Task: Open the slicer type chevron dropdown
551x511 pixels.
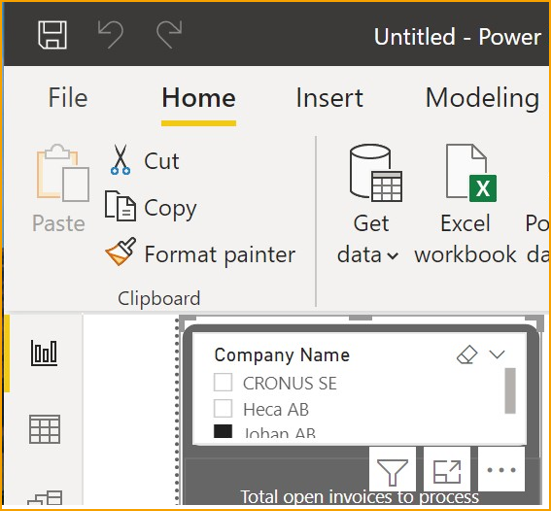Action: click(x=497, y=354)
